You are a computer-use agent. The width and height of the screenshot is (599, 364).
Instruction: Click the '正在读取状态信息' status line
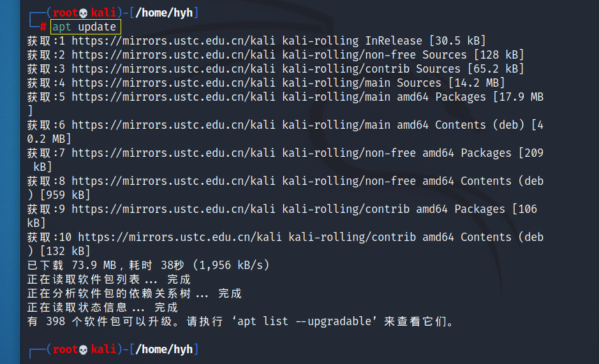click(102, 307)
